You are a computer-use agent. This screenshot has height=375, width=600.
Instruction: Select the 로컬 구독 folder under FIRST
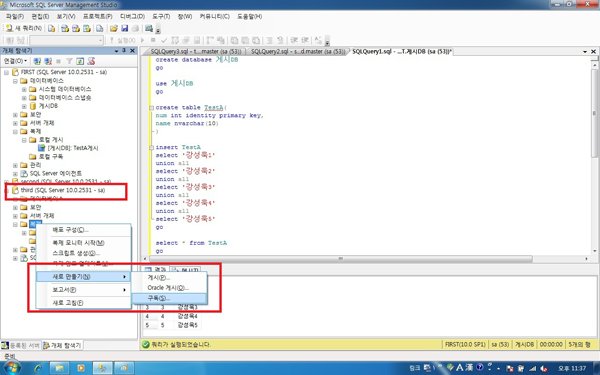51,157
